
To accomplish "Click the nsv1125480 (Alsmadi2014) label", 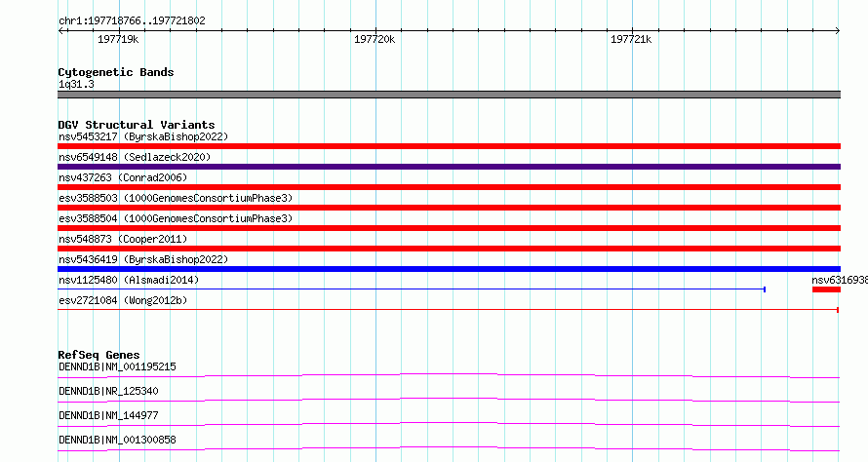I will coord(129,280).
